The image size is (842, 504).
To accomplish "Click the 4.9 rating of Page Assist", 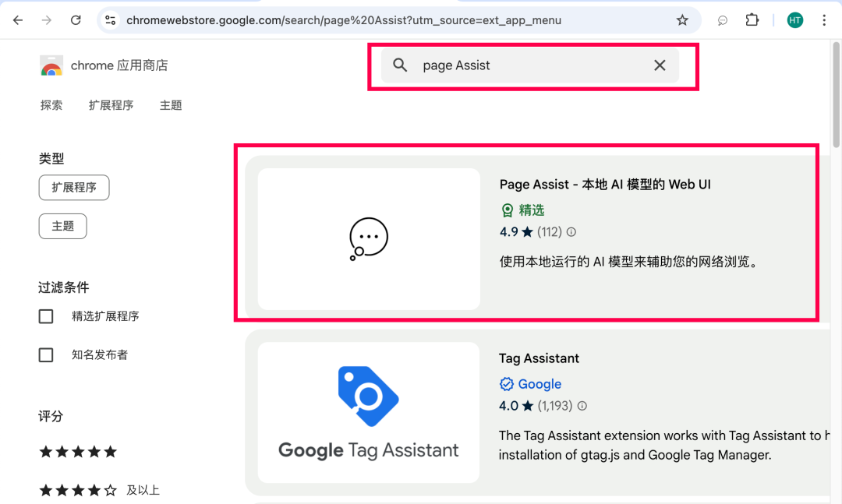I will click(509, 232).
